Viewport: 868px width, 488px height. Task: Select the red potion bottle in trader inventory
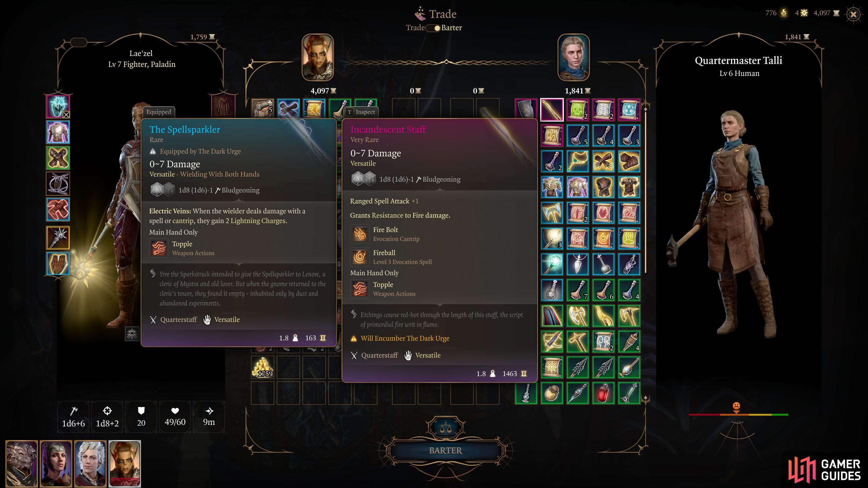pyautogui.click(x=603, y=393)
